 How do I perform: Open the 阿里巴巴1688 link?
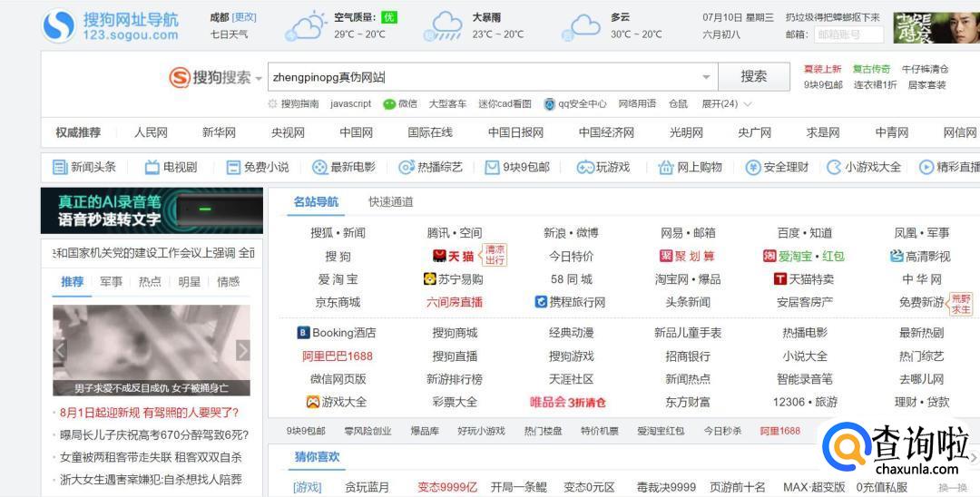(338, 356)
